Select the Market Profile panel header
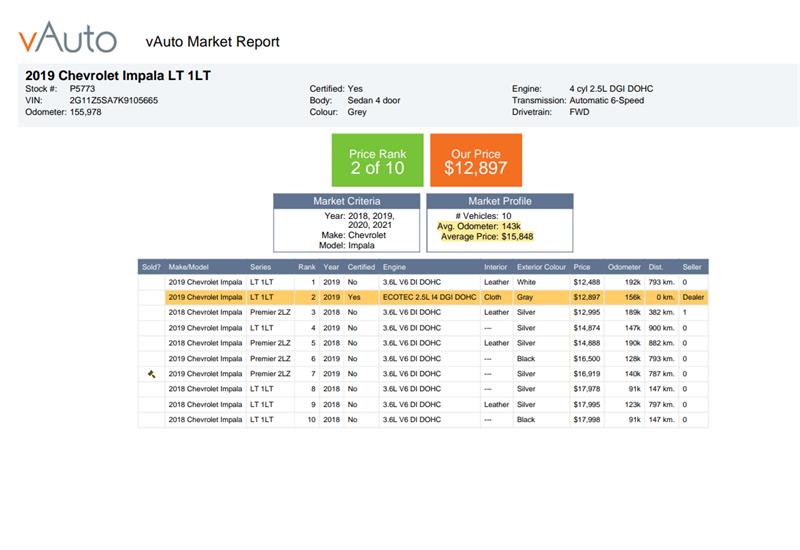This screenshot has height=550, width=800. click(x=500, y=201)
